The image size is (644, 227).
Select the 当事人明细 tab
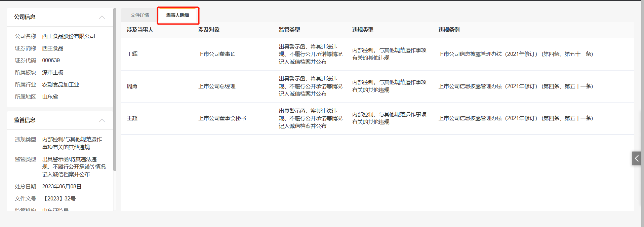(x=177, y=15)
